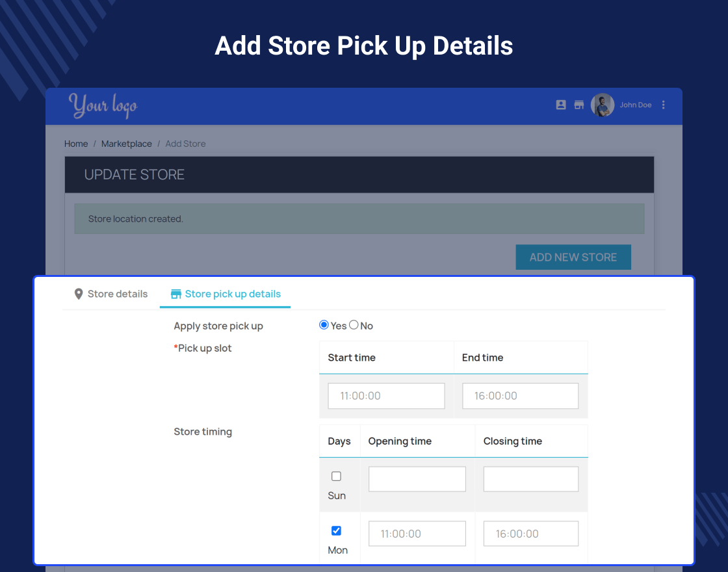
Task: Click the Pick up slot label
Action: click(x=203, y=348)
